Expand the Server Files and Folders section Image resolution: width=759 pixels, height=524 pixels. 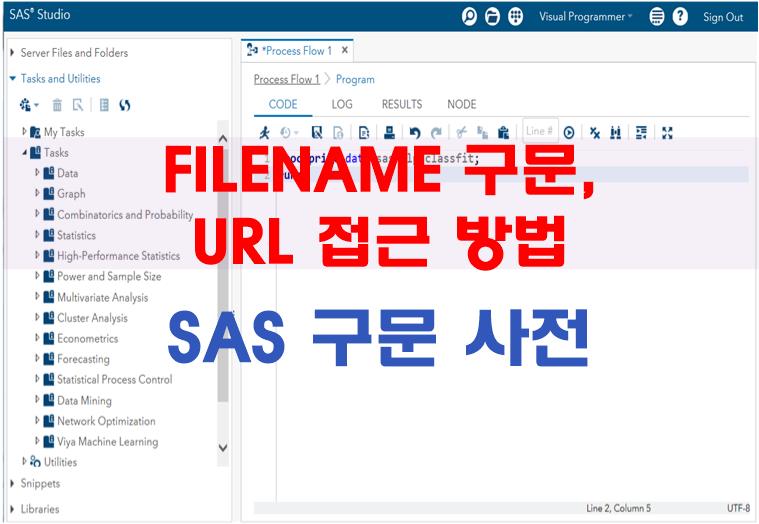click(x=13, y=52)
